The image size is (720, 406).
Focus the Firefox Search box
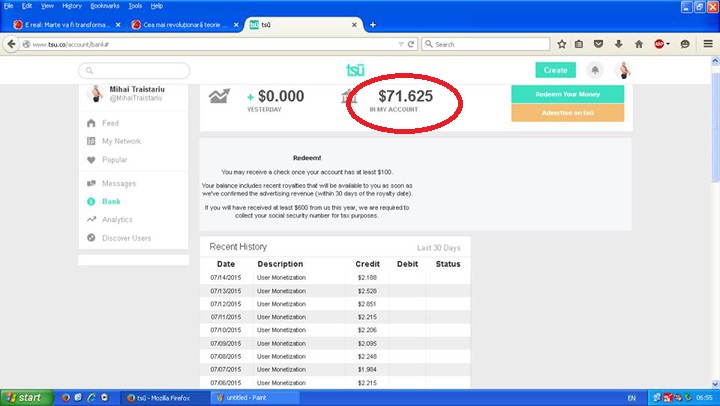(486, 44)
